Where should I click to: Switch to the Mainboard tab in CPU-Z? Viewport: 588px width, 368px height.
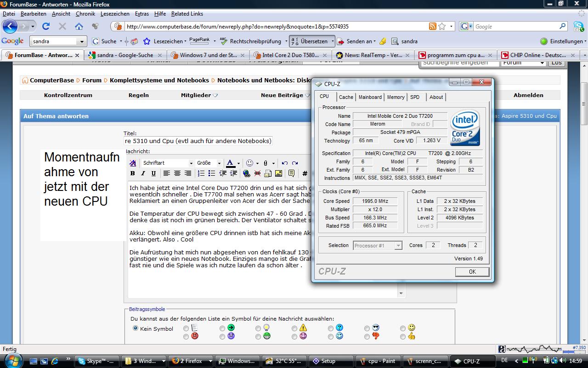click(370, 97)
